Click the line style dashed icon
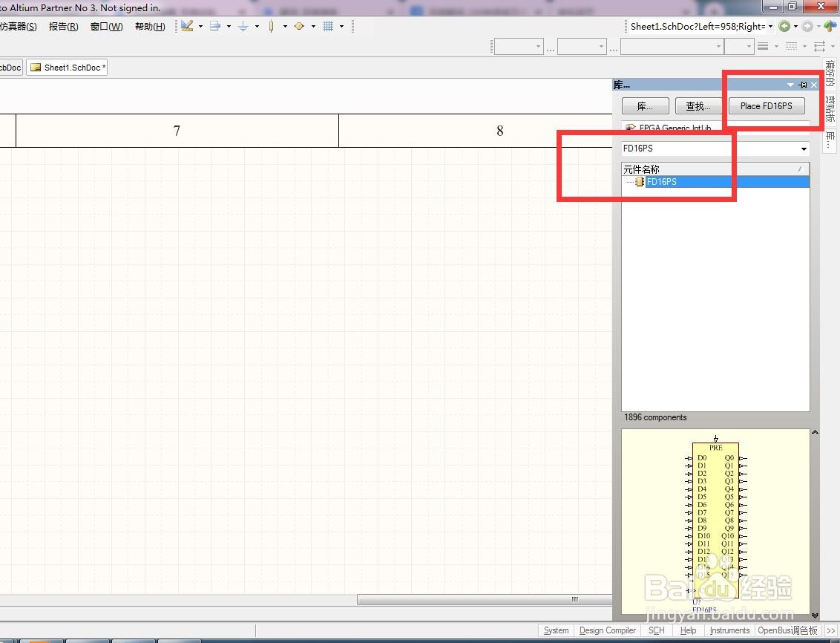Viewport: 840px width, 643px height. (x=791, y=47)
